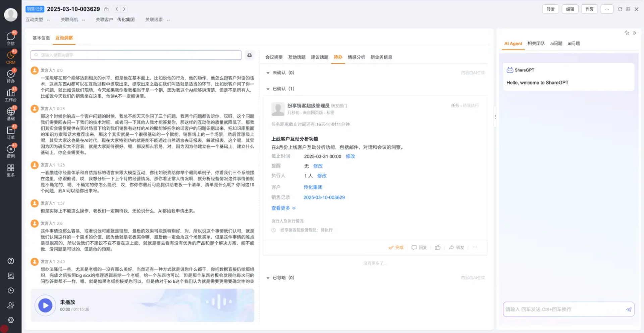Click the shrink-window icon next to refresh

[628, 9]
